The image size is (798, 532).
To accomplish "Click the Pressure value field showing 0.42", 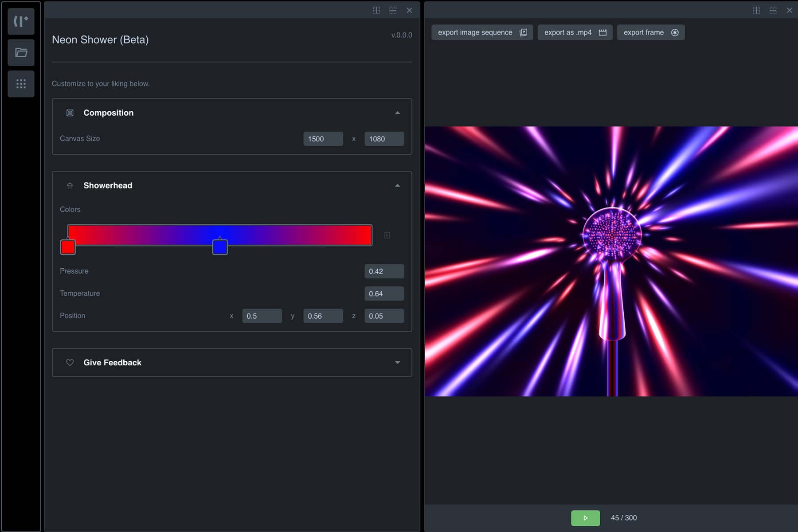I will 384,271.
